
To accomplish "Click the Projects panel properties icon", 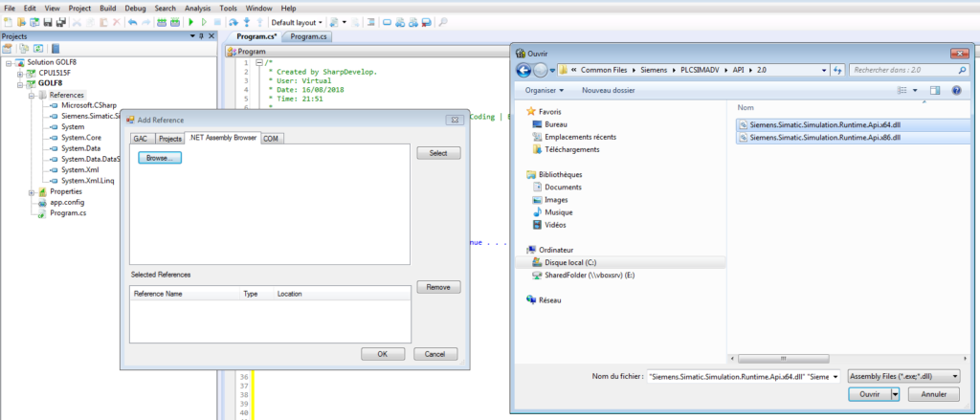I will [x=7, y=49].
